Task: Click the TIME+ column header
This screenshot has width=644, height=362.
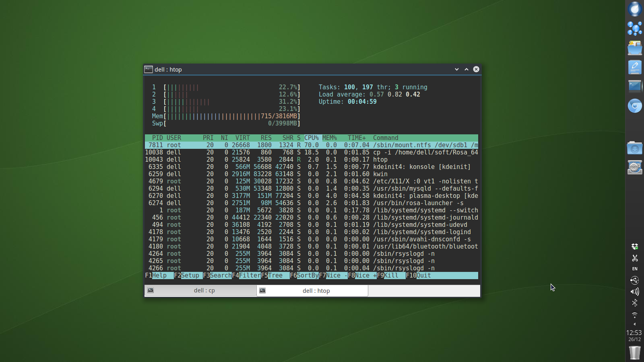Action: coord(357,138)
